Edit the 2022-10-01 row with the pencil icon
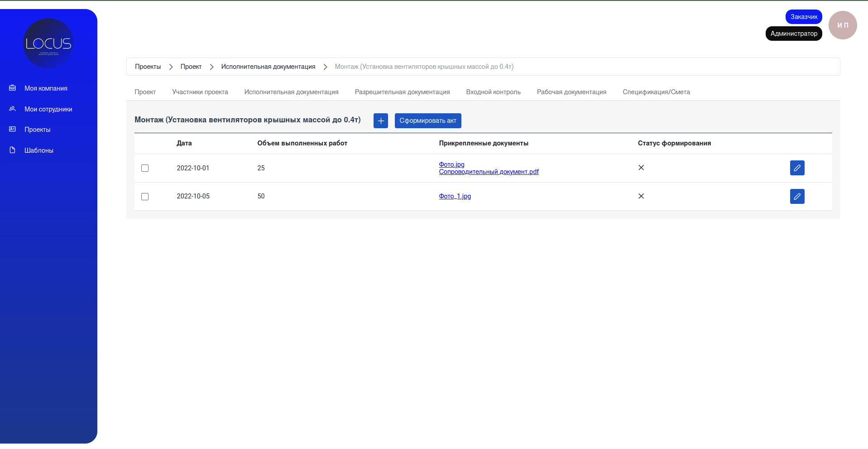The image size is (868, 449). coord(797,168)
